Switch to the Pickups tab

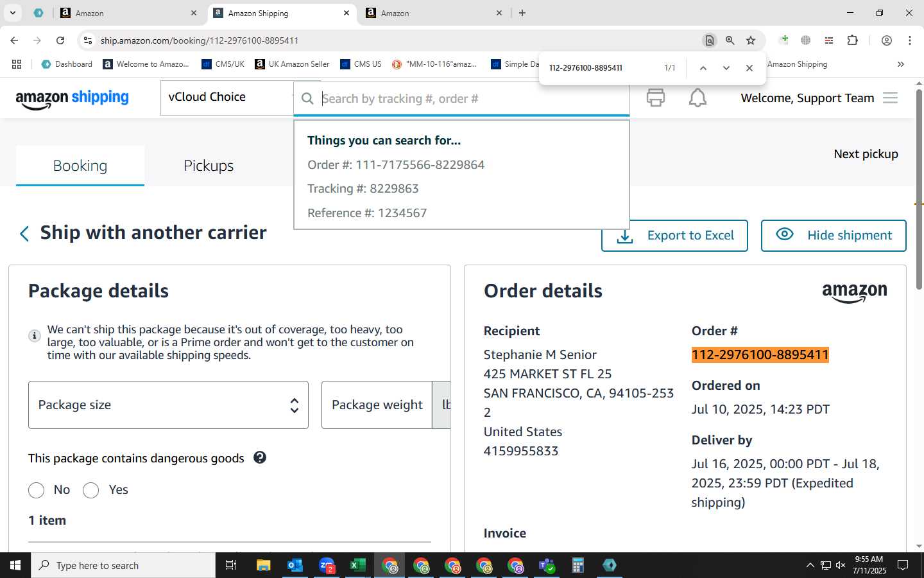[209, 166]
